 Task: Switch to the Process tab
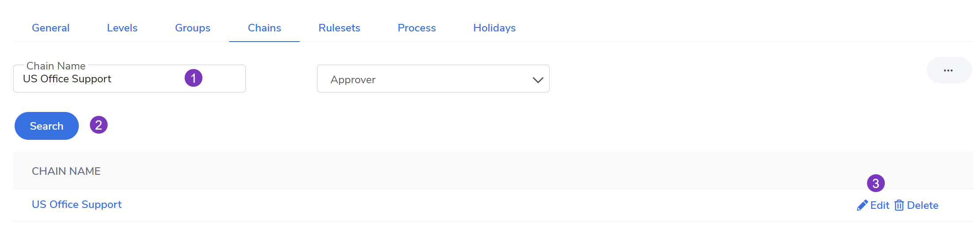coord(417,28)
